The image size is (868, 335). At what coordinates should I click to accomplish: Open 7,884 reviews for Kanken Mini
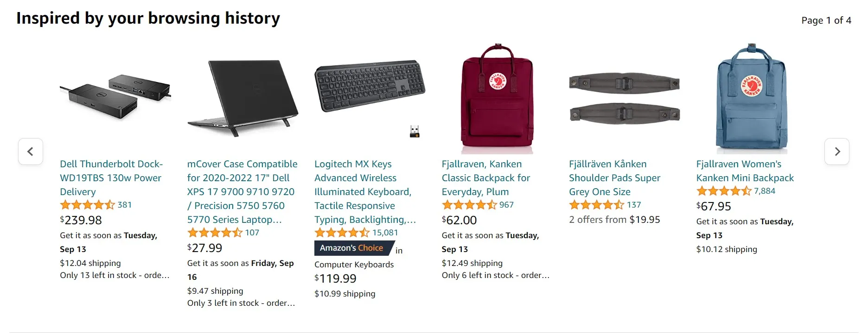tap(764, 191)
